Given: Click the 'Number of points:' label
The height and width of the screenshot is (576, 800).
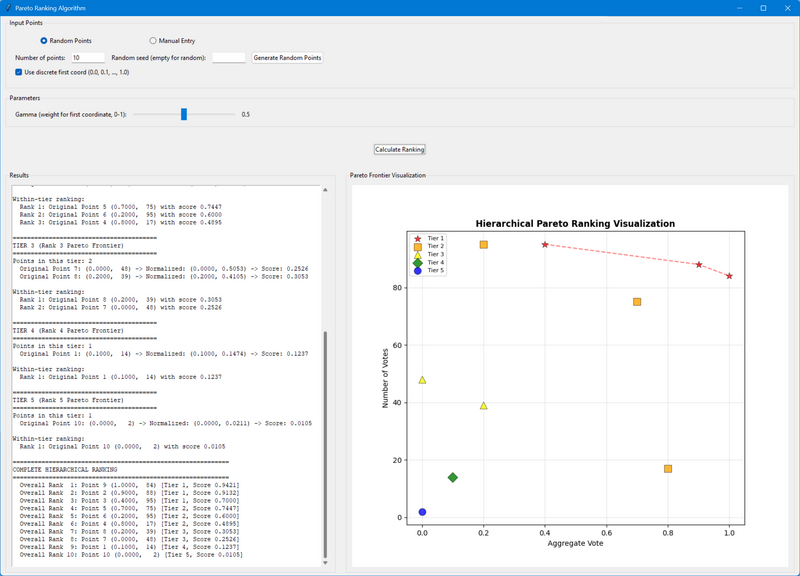Looking at the screenshot, I should pyautogui.click(x=40, y=58).
